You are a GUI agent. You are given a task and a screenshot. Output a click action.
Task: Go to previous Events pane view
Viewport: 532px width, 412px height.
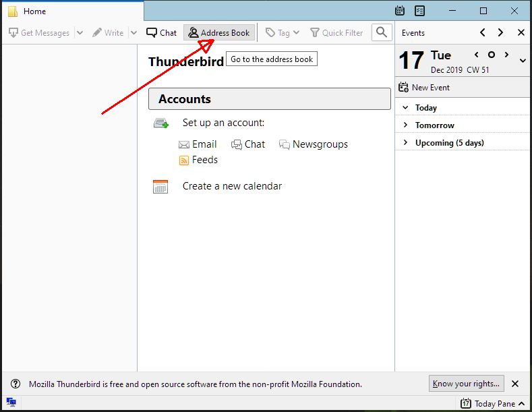tap(483, 32)
